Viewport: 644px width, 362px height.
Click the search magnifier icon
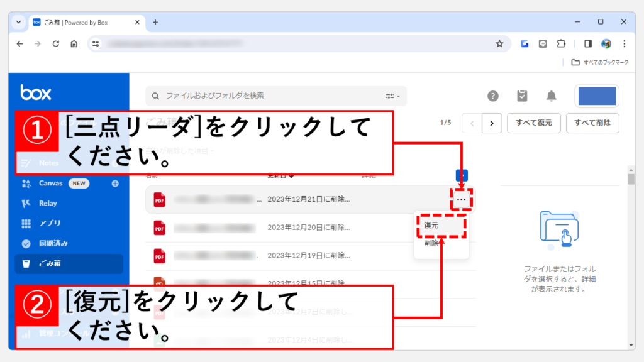click(155, 96)
